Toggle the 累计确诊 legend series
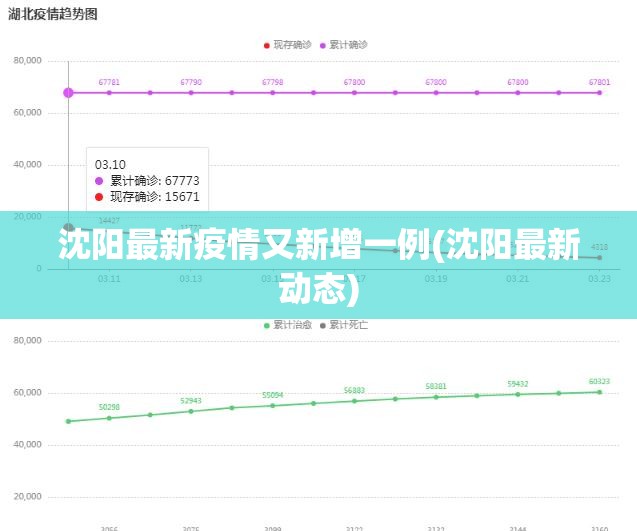 [344, 45]
